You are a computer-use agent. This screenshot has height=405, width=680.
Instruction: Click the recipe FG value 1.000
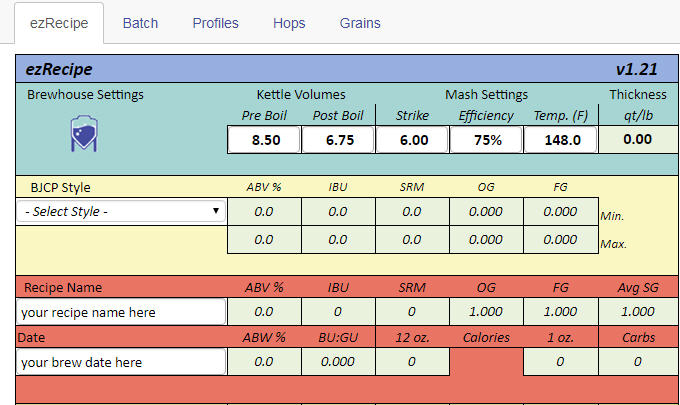coord(561,311)
